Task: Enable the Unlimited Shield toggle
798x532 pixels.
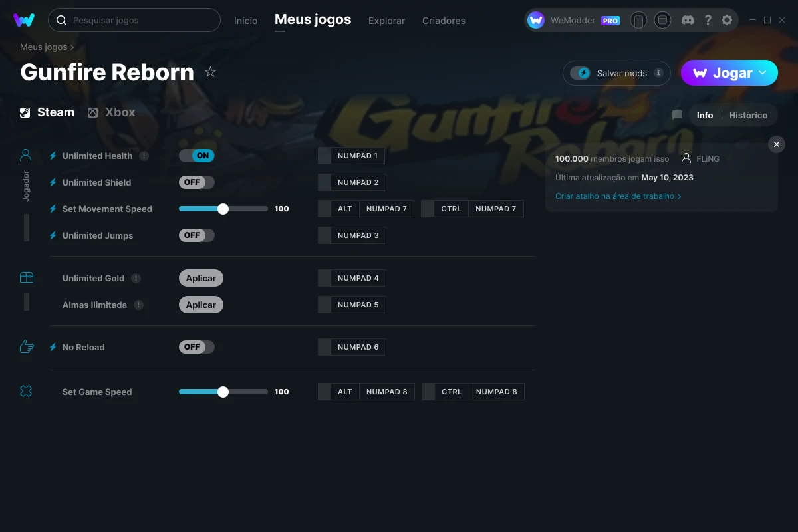Action: tap(197, 182)
